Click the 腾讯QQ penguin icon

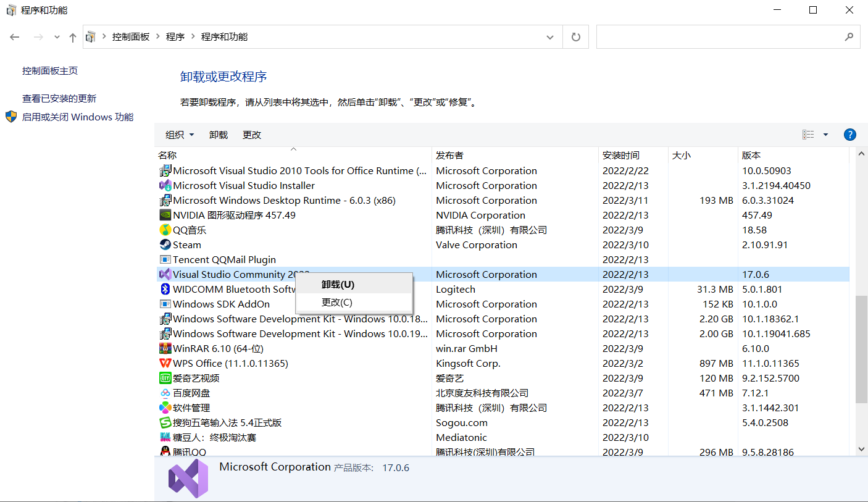coord(165,451)
